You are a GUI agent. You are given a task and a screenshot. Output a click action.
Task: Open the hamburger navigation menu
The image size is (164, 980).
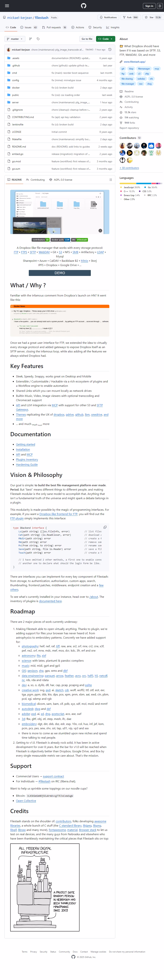pos(7,6)
